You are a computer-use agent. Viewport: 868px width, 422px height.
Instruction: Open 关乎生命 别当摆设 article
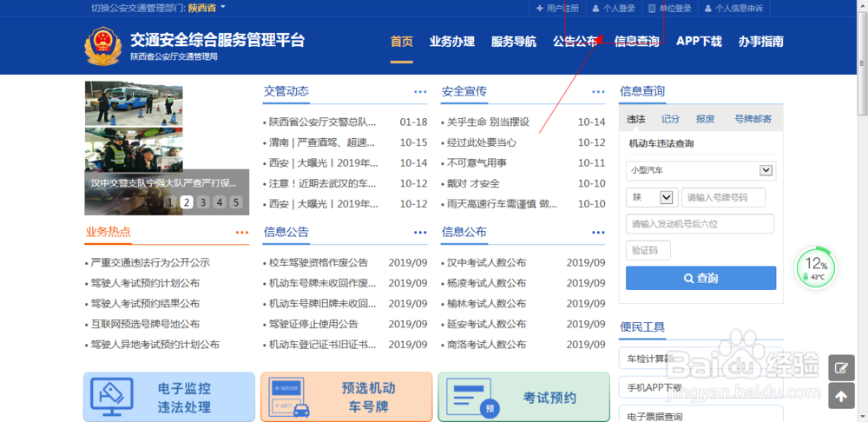pos(488,122)
